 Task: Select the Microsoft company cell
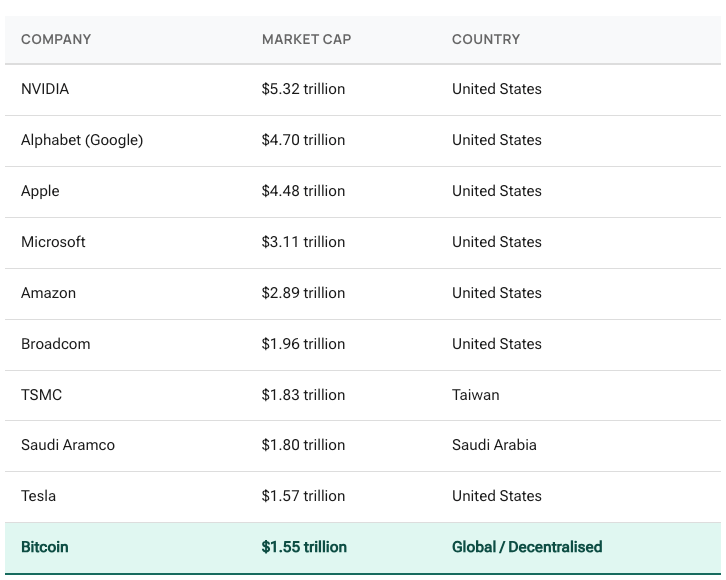click(53, 242)
